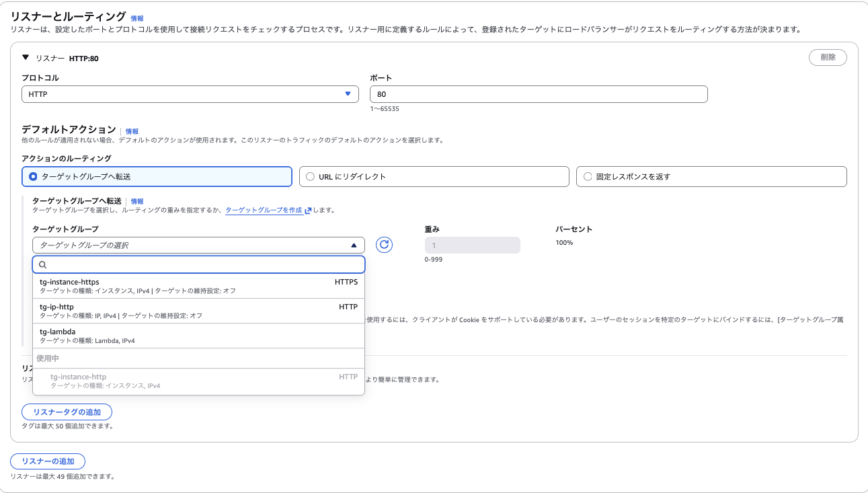Click into the ポート input field
Image resolution: width=868 pixels, height=493 pixels.
539,94
